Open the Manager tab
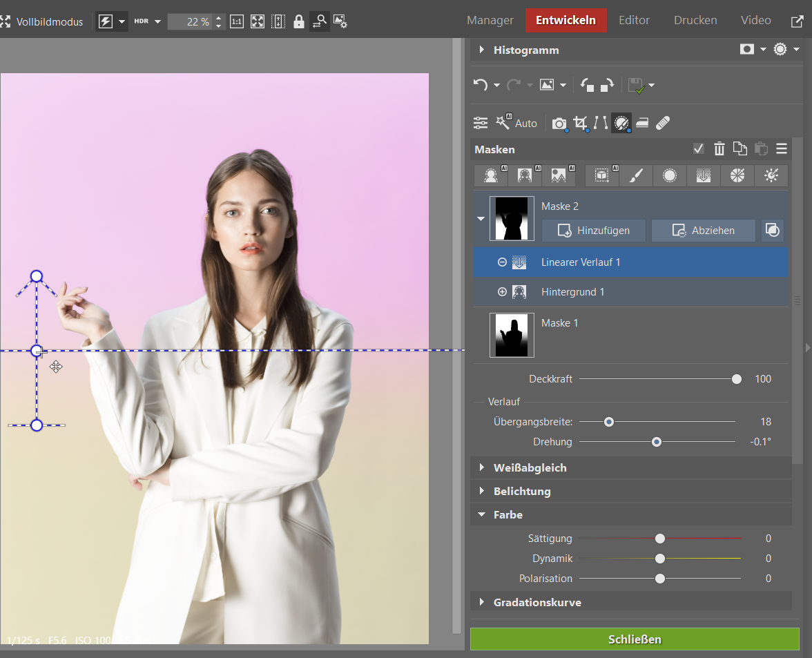 click(x=490, y=20)
